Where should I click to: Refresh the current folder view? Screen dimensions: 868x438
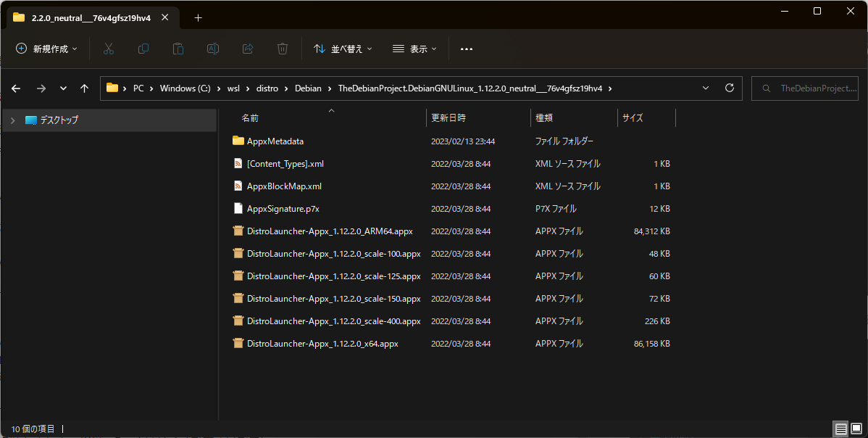coord(730,88)
